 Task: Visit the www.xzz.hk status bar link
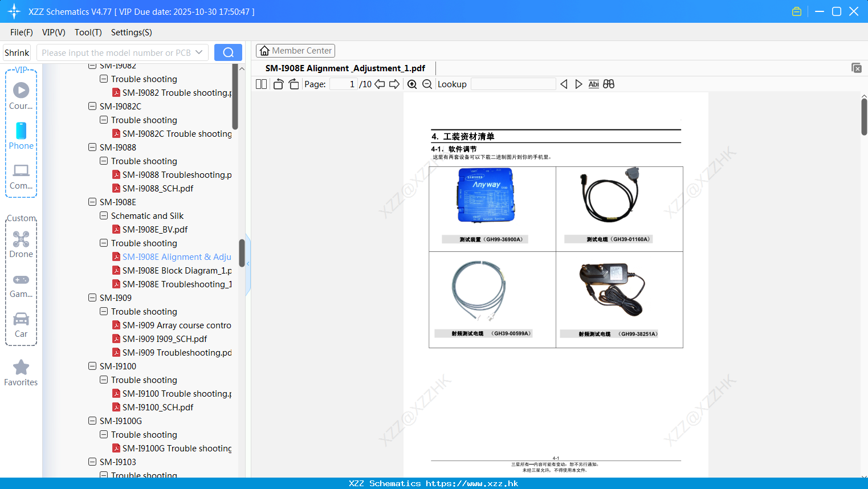pos(434,483)
